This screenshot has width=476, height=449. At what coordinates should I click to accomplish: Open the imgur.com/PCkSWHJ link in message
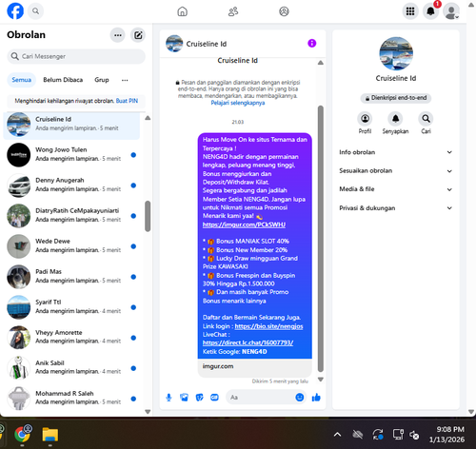(244, 224)
